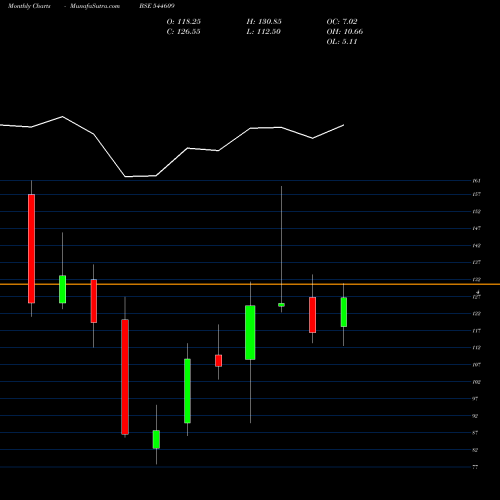Select the close value 'C: 126.55'
Screen dimensions: 500x500
point(183,32)
